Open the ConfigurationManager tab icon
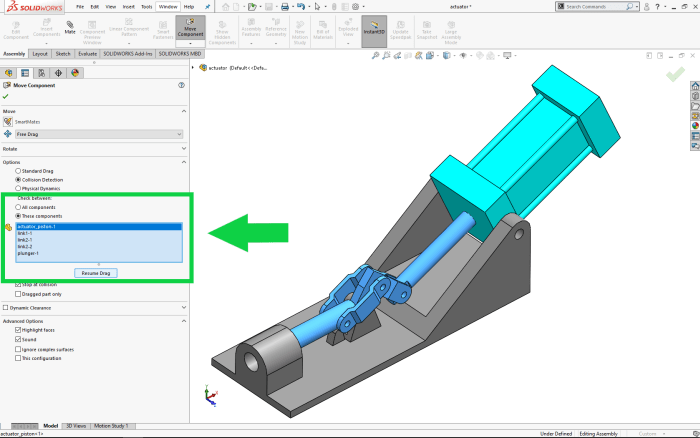 (x=42, y=73)
